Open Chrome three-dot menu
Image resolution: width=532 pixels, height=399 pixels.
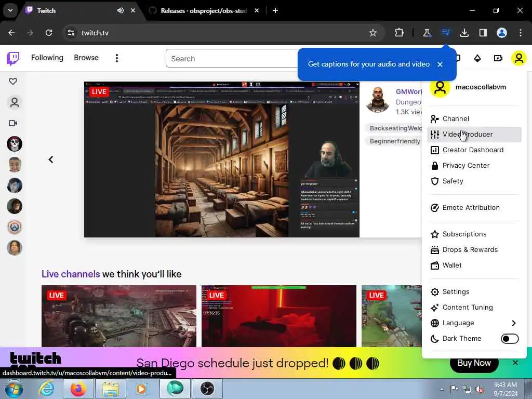click(520, 33)
